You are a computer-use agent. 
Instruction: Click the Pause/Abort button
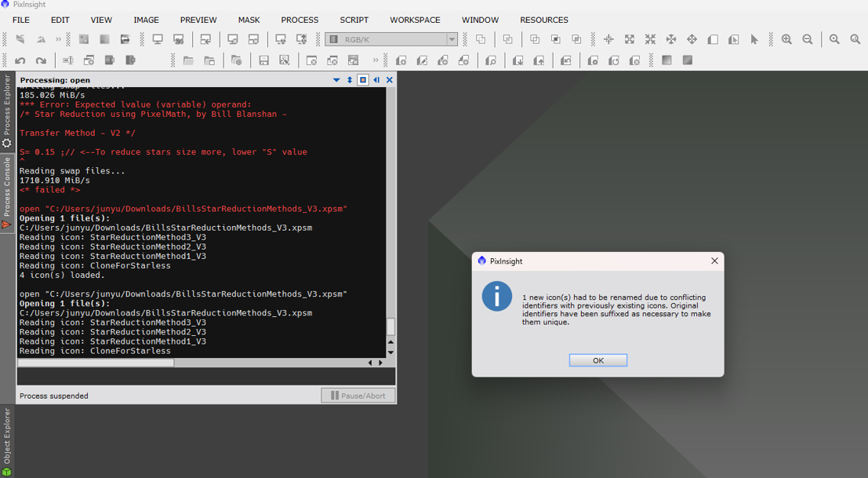tap(358, 396)
